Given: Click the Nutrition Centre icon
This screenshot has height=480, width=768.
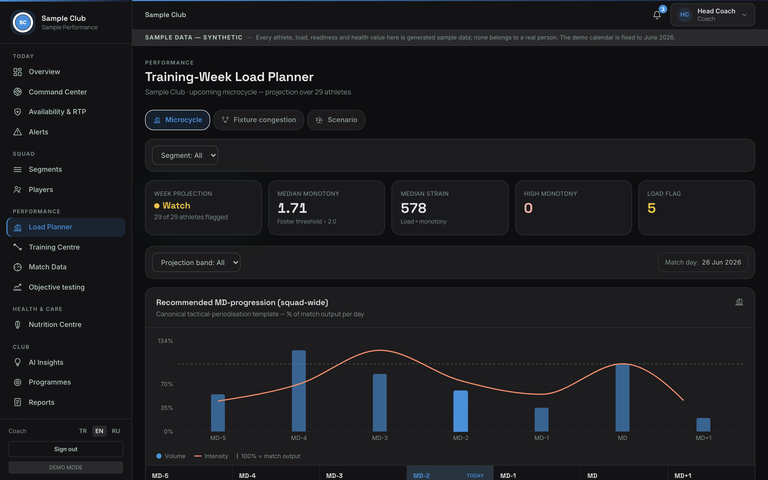Looking at the screenshot, I should tap(18, 325).
